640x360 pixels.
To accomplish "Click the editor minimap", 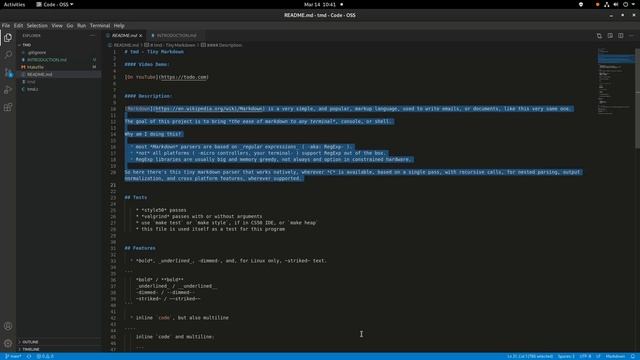I will point(616,82).
